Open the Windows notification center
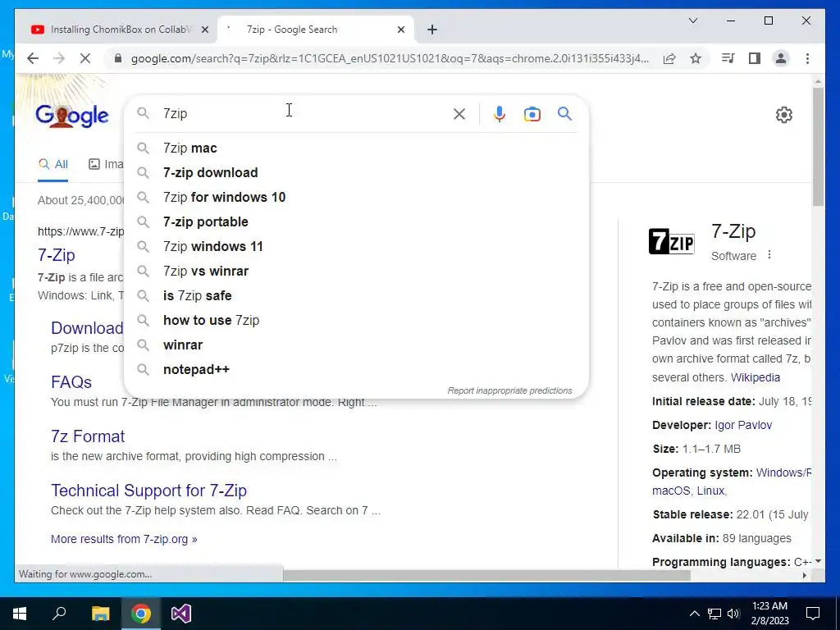 [813, 614]
